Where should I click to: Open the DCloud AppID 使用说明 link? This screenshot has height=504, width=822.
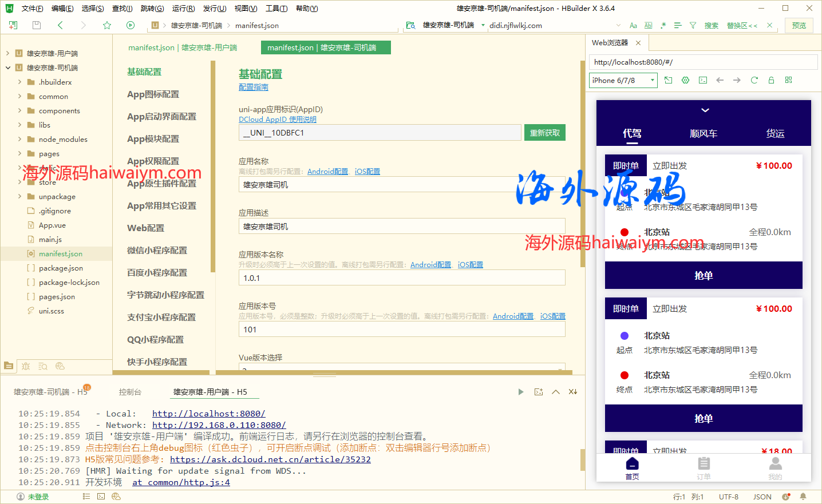click(277, 120)
